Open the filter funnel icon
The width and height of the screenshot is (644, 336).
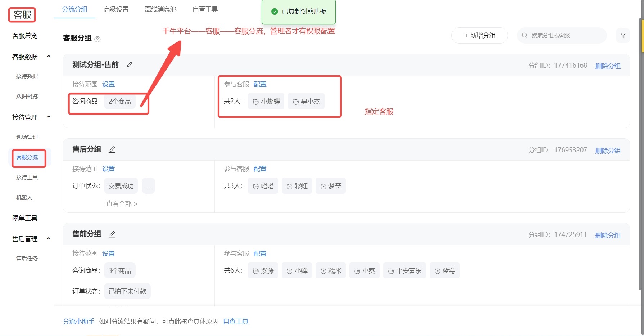623,35
